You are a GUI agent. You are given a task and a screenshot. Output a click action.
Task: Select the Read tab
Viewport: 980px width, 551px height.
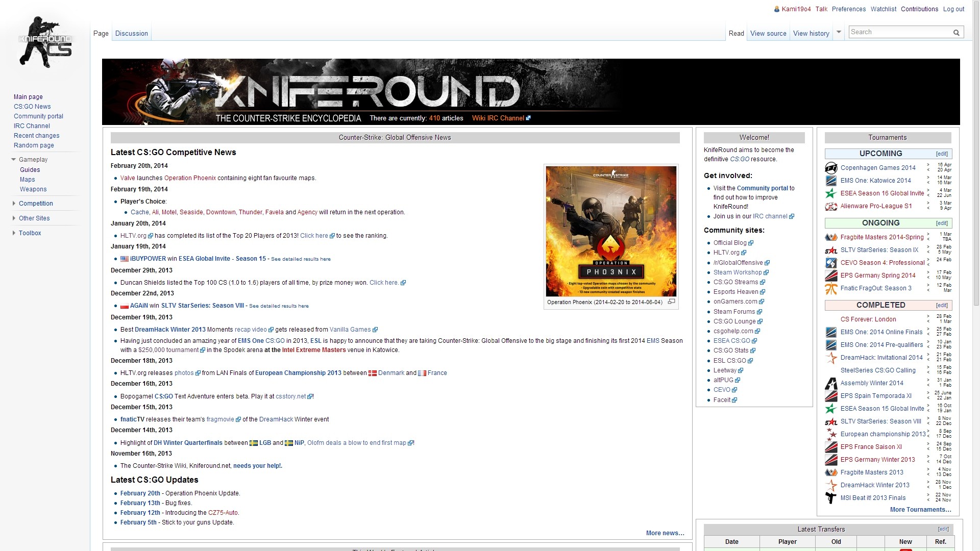736,34
